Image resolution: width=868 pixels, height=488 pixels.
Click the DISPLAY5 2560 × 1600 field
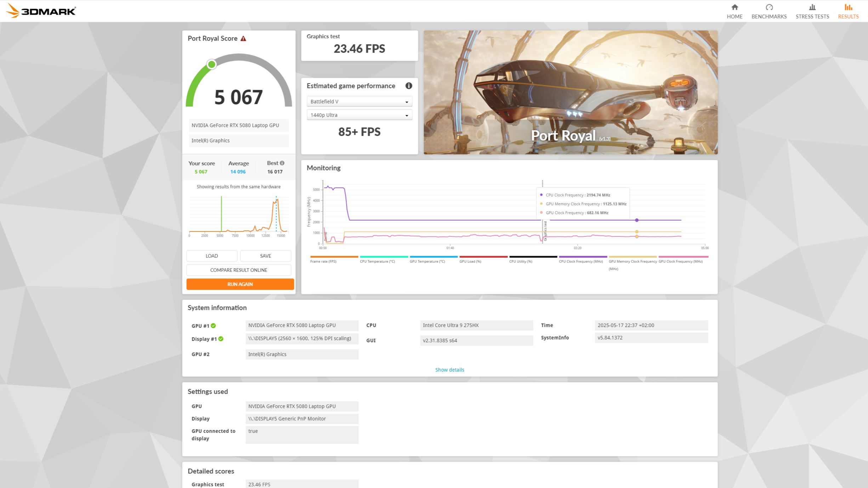[x=302, y=338]
